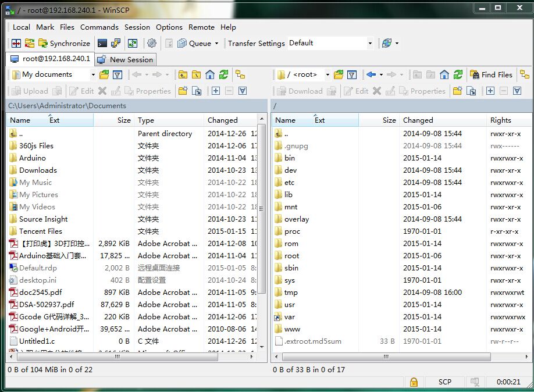Open the Session menu
Screen dimensions: 534x392
(x=137, y=27)
